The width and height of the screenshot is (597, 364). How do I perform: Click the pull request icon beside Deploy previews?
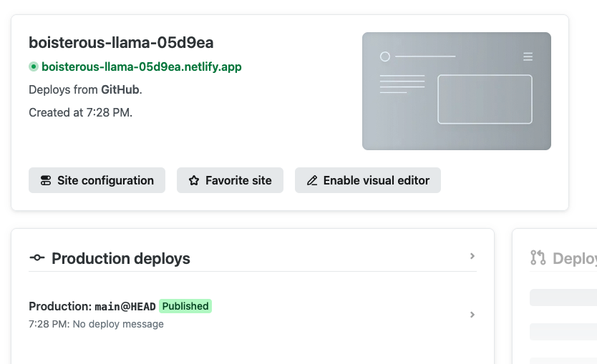(x=538, y=258)
